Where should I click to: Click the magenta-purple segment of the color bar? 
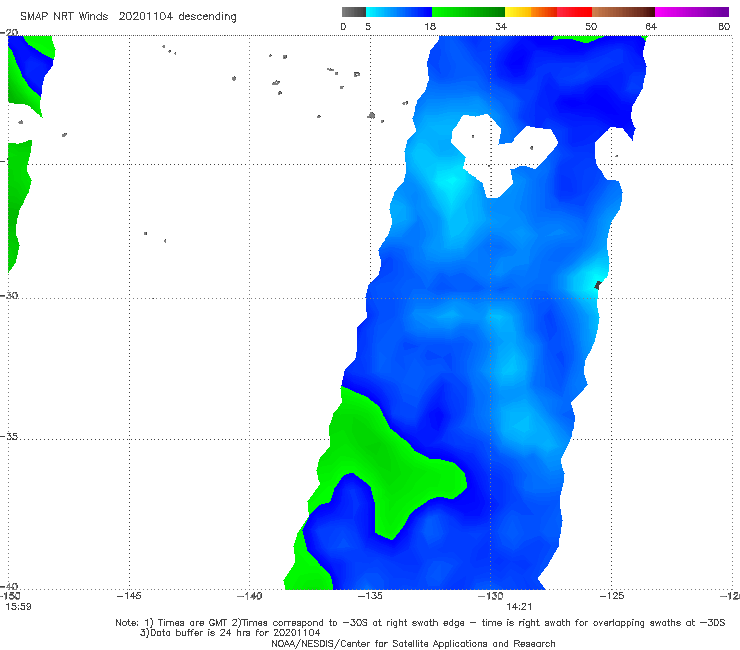692,12
